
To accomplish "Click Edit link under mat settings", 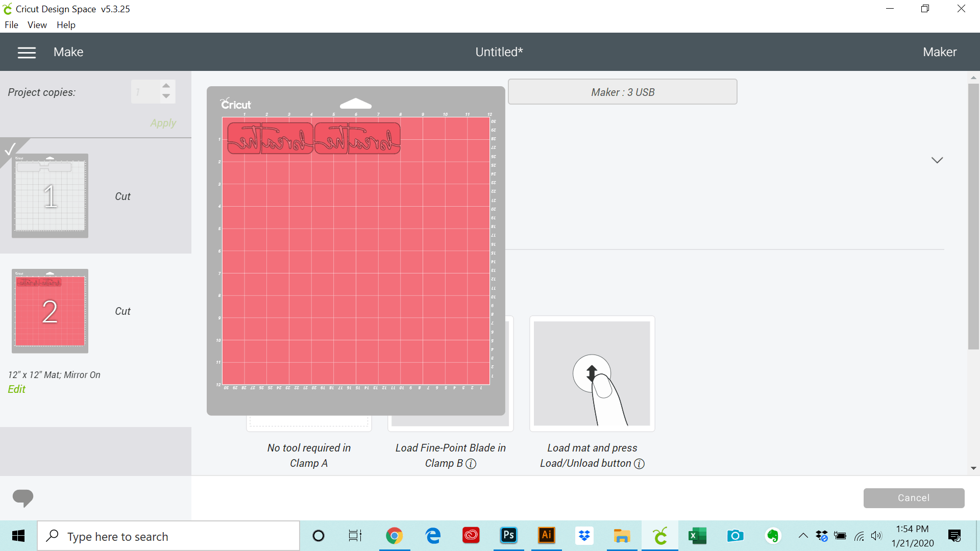I will pos(16,389).
